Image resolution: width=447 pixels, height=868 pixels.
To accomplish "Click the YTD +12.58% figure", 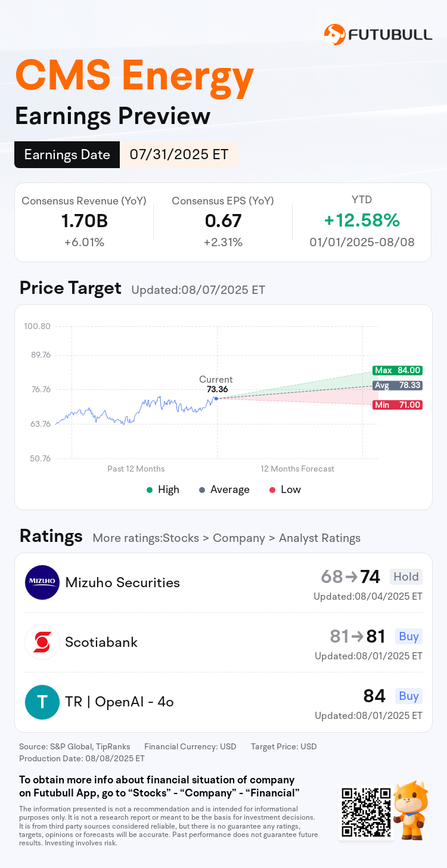I will (x=362, y=221).
